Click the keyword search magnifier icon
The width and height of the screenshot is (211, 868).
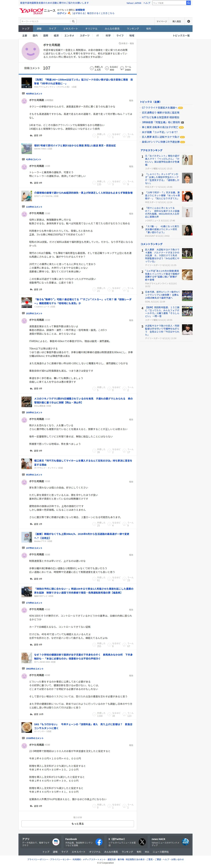73,21
